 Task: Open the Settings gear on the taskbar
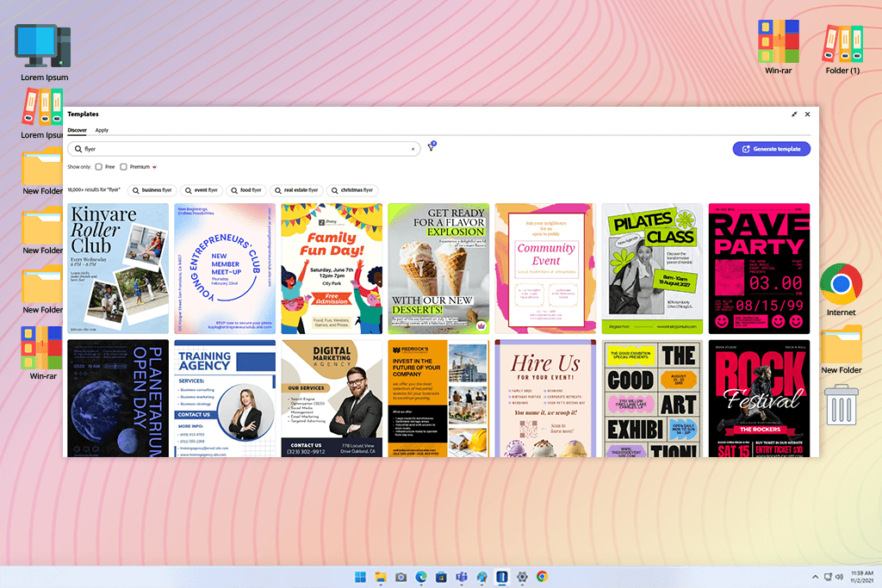click(x=522, y=577)
